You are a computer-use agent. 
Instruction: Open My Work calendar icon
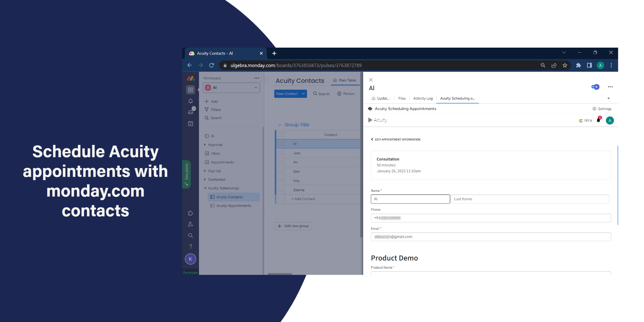pyautogui.click(x=191, y=123)
